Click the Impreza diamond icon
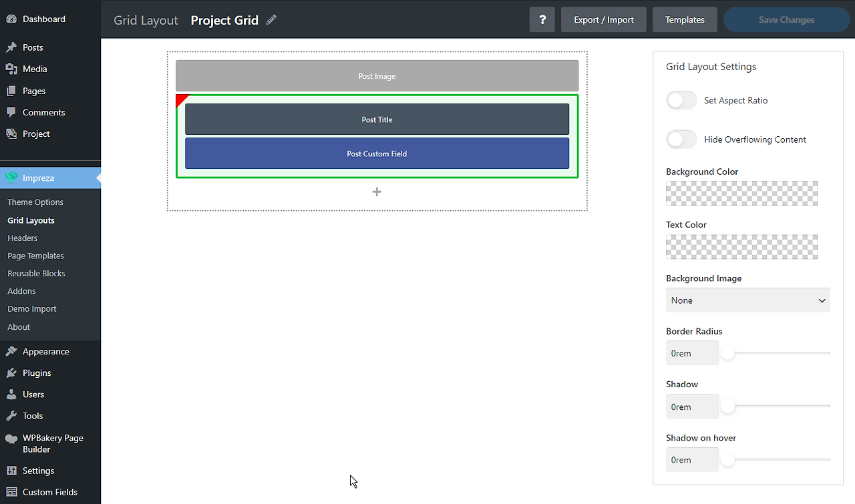The width and height of the screenshot is (855, 504). (x=11, y=178)
